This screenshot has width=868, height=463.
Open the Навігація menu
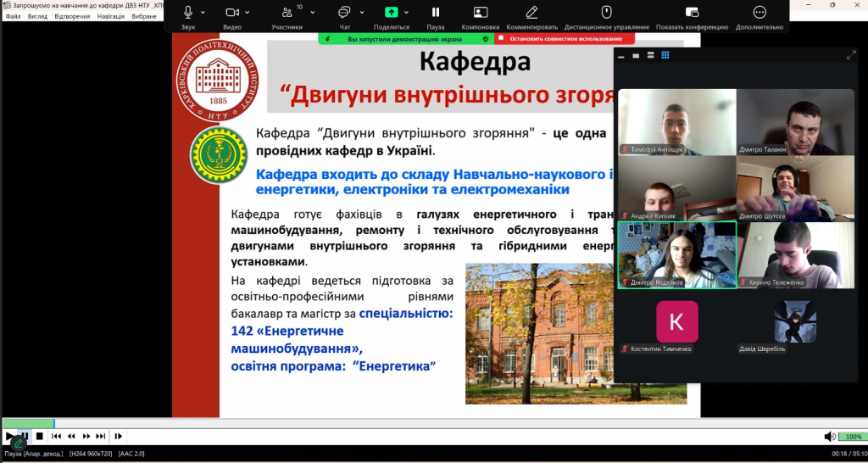coord(110,16)
